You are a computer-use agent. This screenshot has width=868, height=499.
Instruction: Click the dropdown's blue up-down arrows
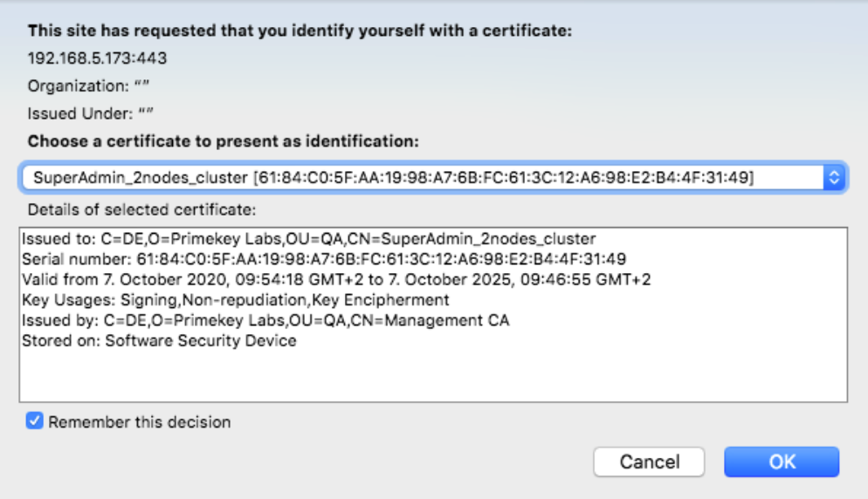click(x=833, y=178)
